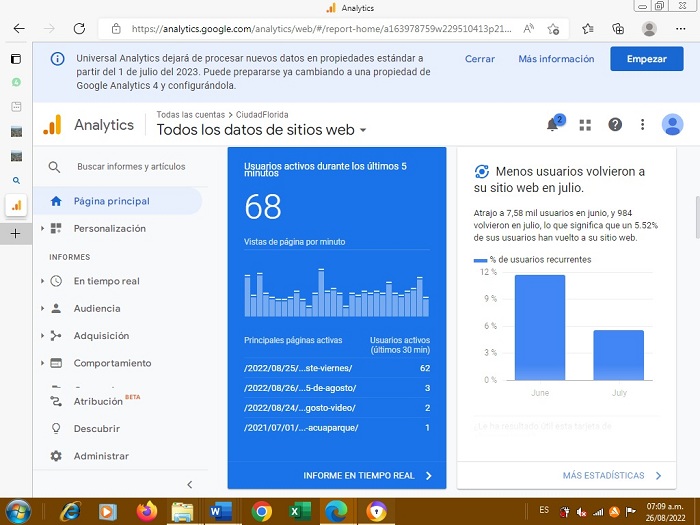This screenshot has width=700, height=525.
Task: Open Excel from the taskbar
Action: (x=299, y=511)
